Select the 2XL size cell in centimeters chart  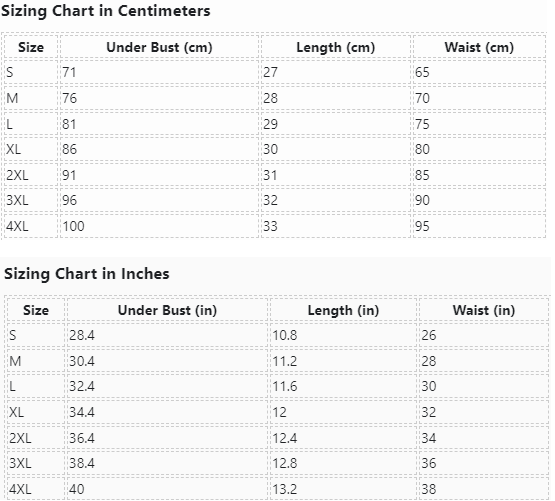[31, 175]
